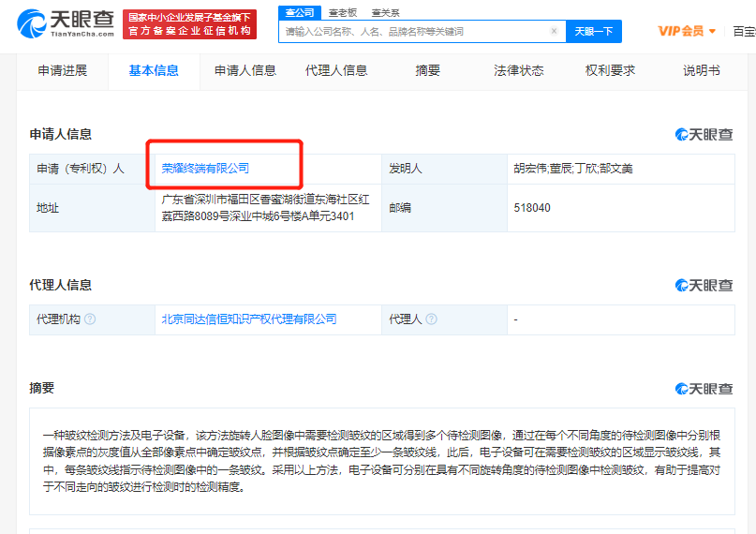
Task: Select the 查公司 search tab
Action: [300, 12]
